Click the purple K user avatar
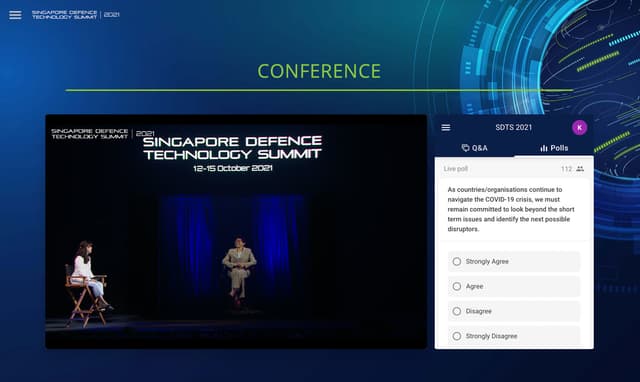 click(579, 128)
